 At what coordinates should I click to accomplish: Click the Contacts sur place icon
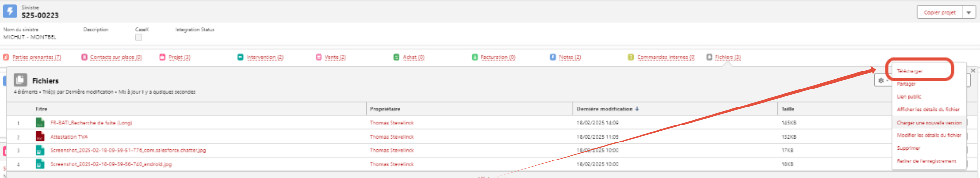click(x=84, y=57)
